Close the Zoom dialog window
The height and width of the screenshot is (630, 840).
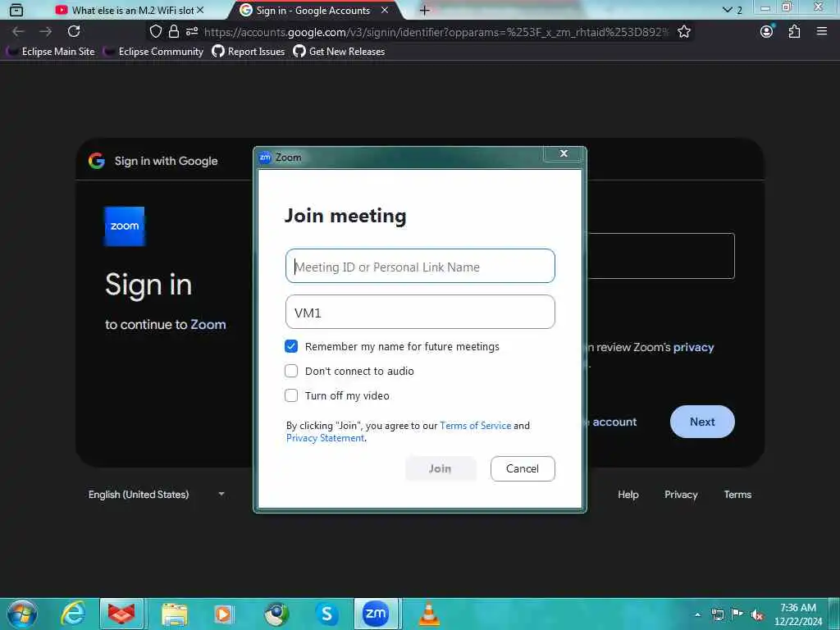pyautogui.click(x=564, y=153)
